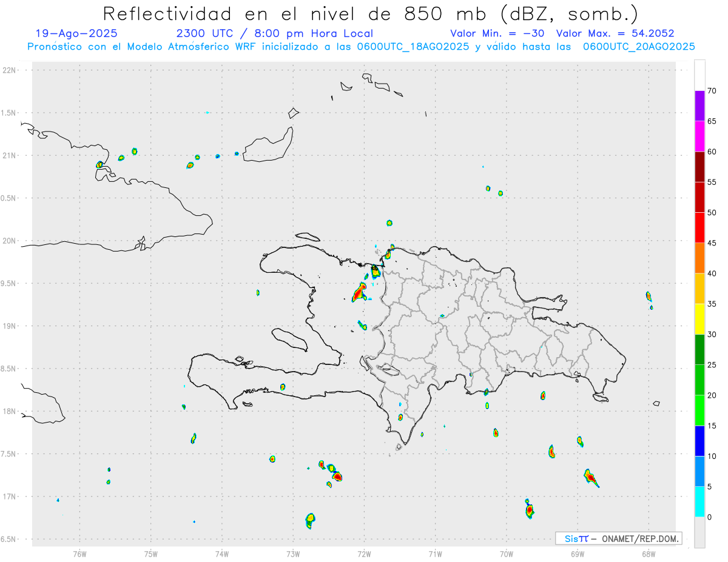Click the '20N' latitude label

coord(10,241)
